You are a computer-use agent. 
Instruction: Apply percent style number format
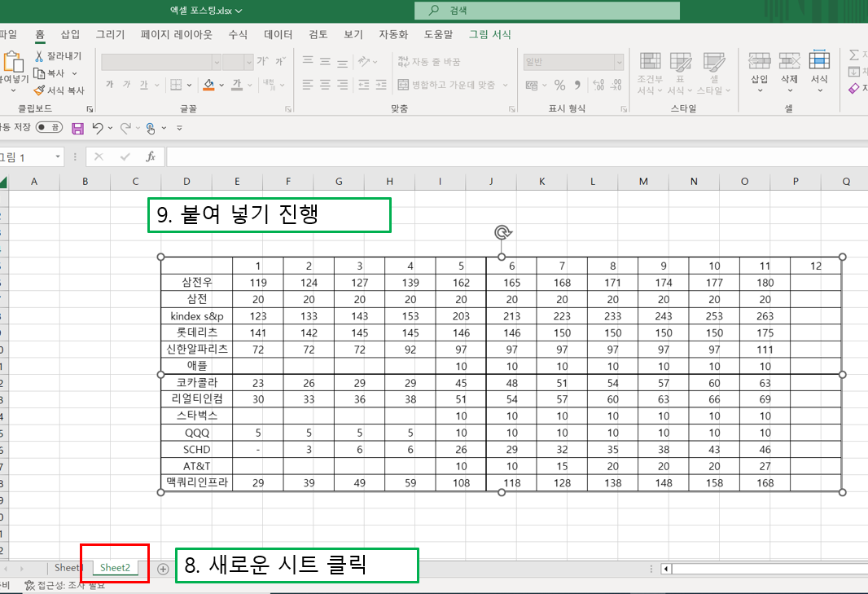[x=559, y=85]
